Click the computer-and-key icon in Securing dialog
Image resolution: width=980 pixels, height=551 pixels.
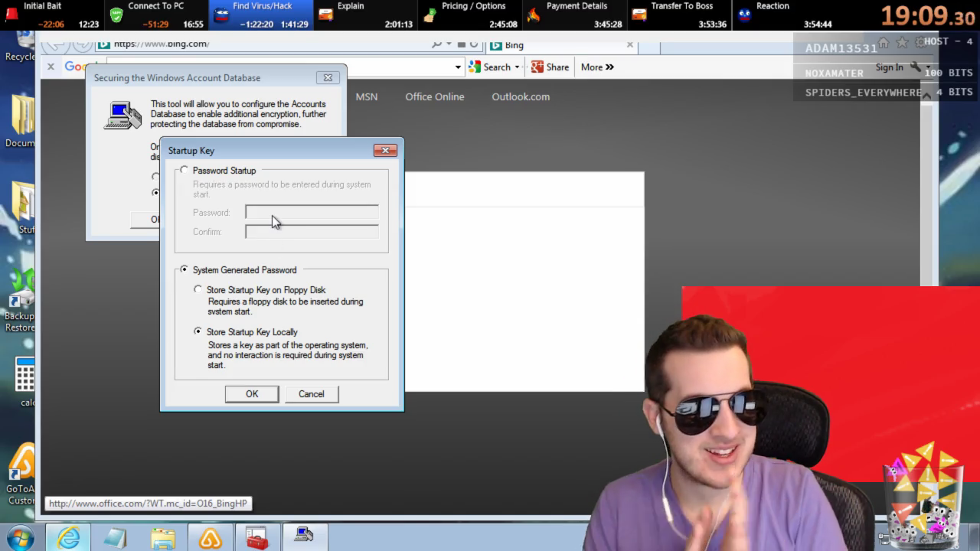pos(122,115)
